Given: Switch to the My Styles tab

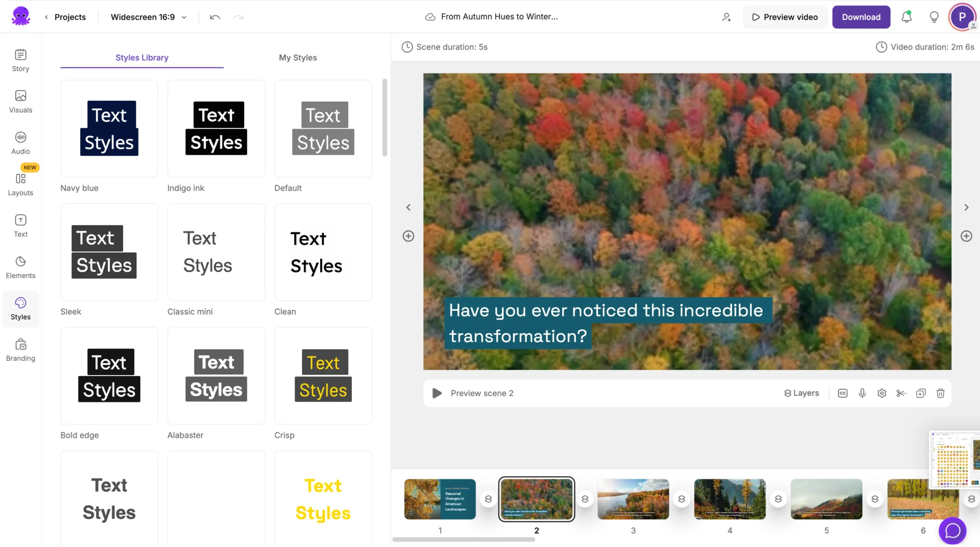Looking at the screenshot, I should click(x=298, y=58).
